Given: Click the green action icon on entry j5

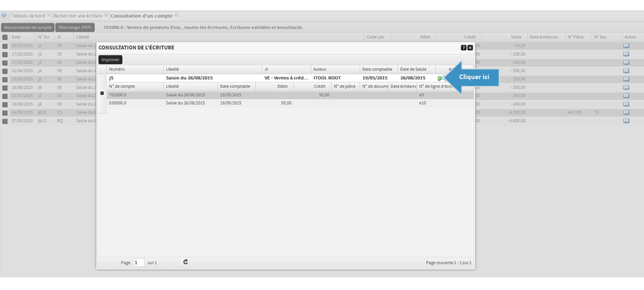Looking at the screenshot, I should click(x=439, y=78).
